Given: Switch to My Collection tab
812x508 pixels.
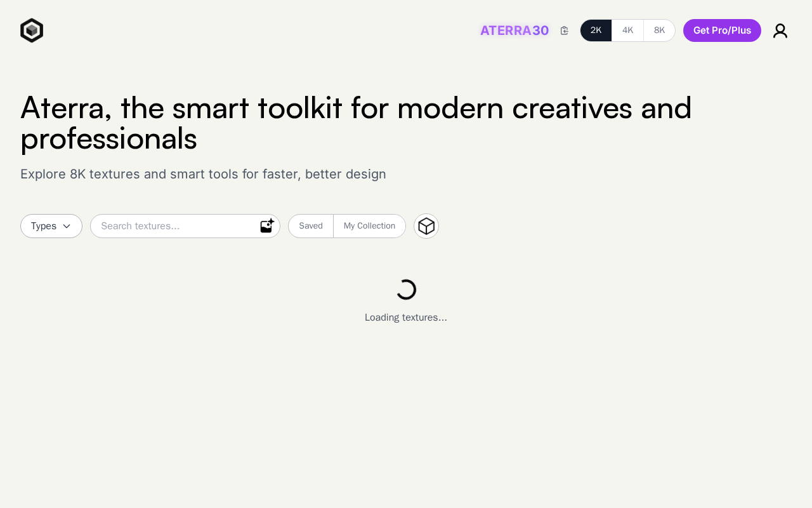Looking at the screenshot, I should [x=369, y=226].
